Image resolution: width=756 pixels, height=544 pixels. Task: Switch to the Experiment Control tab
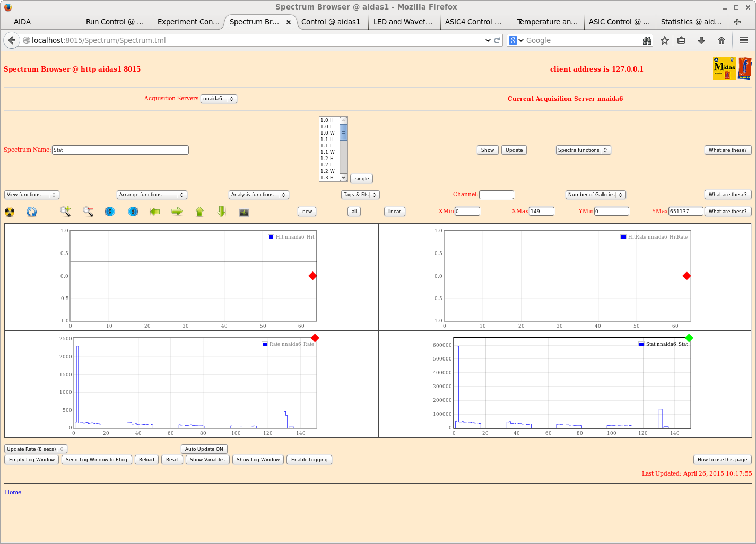188,22
